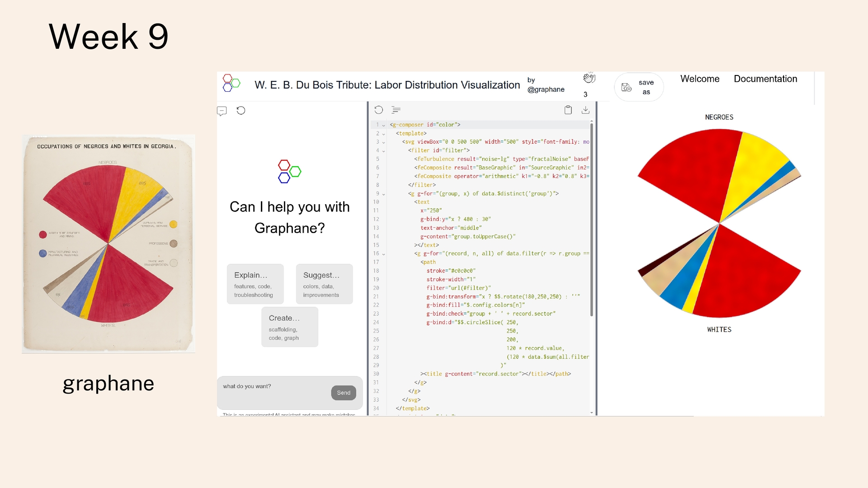Screen dimensions: 868x488
Task: Click the closing '</template>' on line 34
Action: [x=413, y=408]
